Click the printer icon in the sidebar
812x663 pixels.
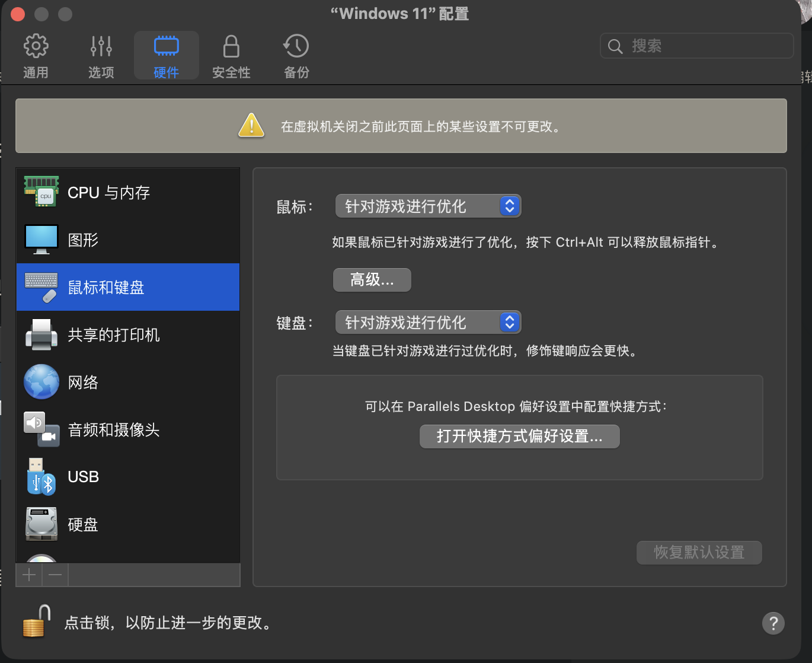tap(41, 334)
